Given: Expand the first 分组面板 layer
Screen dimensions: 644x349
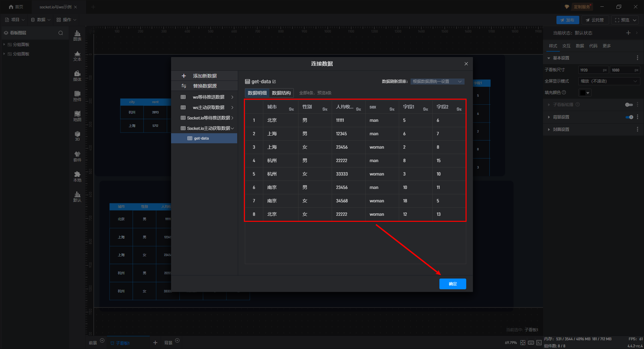Looking at the screenshot, I should [4, 44].
